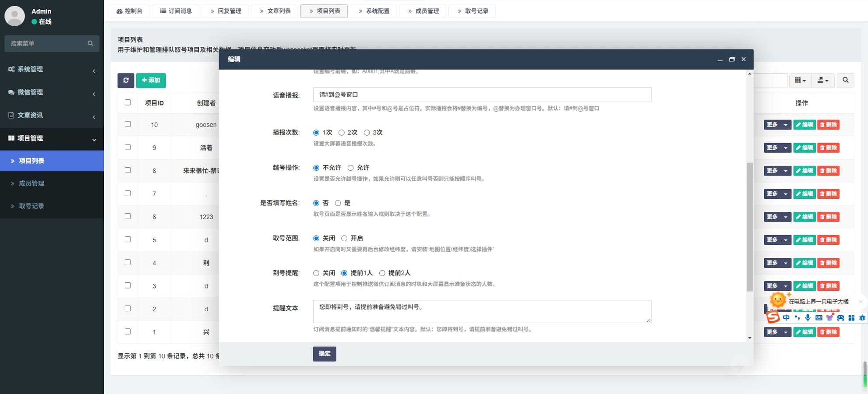
Task: Click the Admin user avatar
Action: coord(14,16)
